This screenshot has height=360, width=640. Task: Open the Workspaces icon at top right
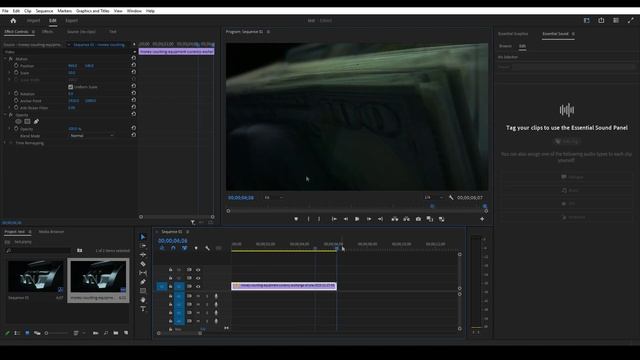tap(587, 20)
